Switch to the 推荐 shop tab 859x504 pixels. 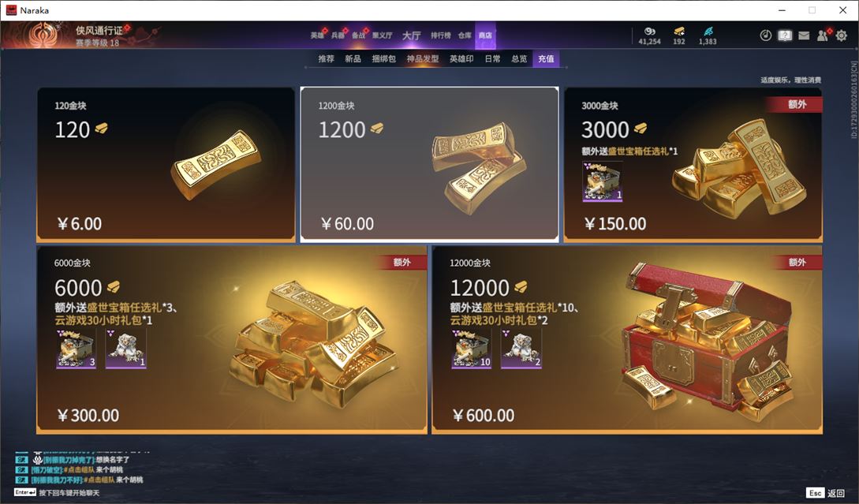point(326,58)
